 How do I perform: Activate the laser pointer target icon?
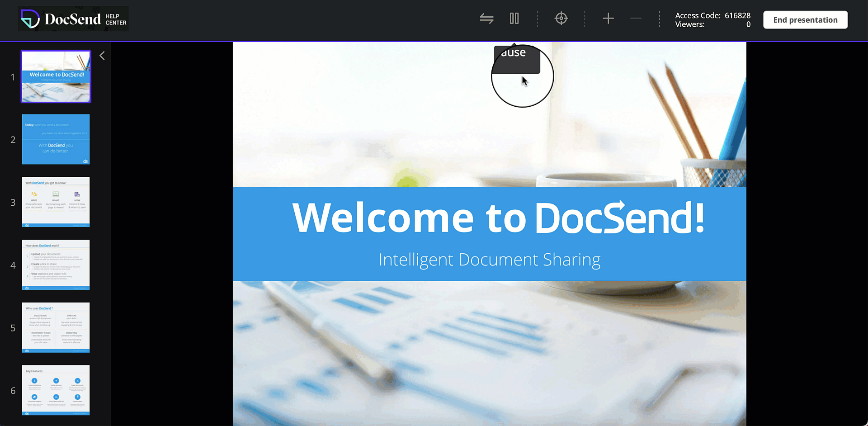pos(561,19)
